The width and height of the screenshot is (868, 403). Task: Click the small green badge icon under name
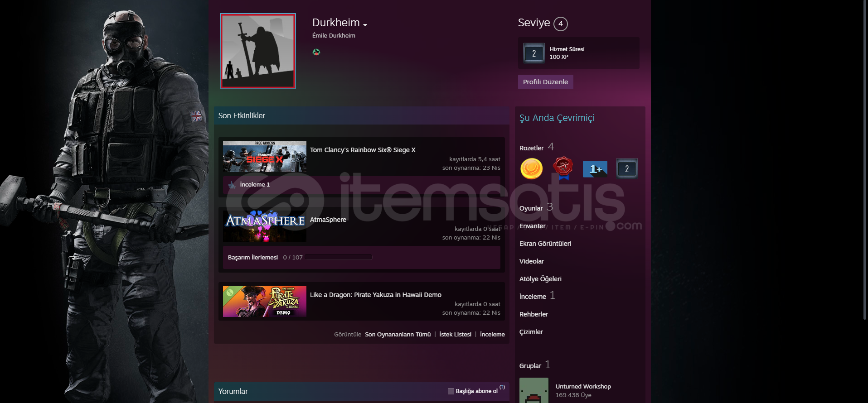(316, 52)
